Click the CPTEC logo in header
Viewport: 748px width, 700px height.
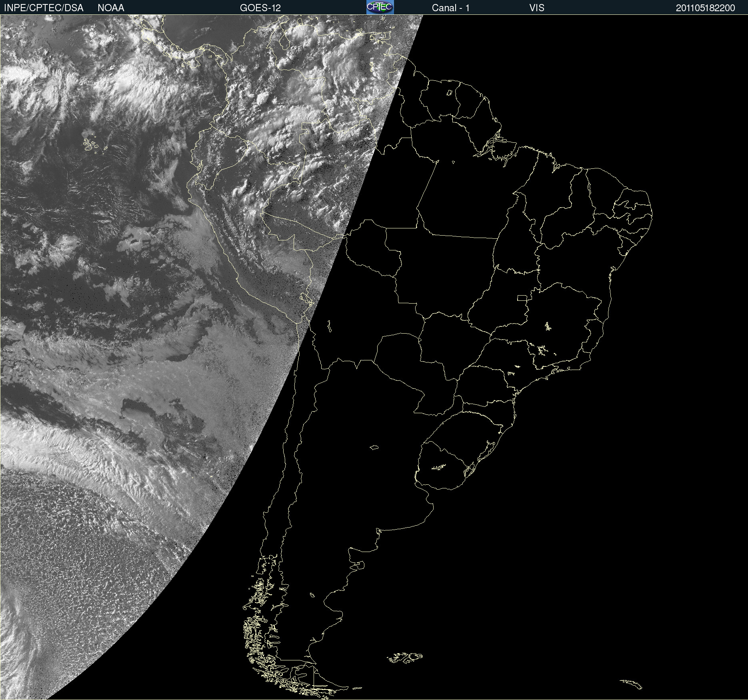(380, 7)
